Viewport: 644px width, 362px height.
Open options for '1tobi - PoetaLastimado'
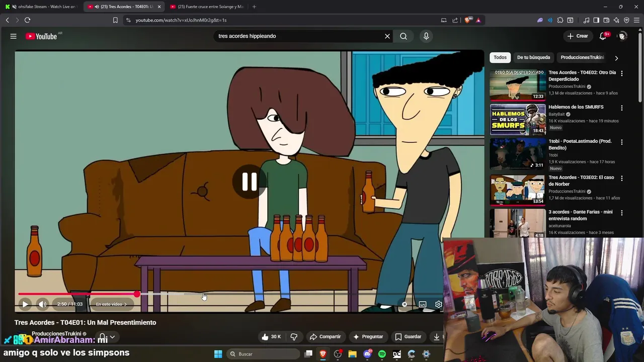(622, 142)
